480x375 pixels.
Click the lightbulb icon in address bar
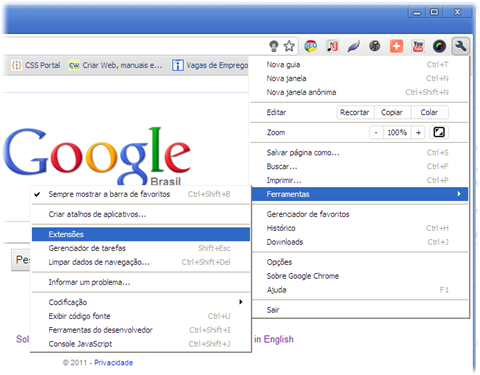click(x=274, y=46)
